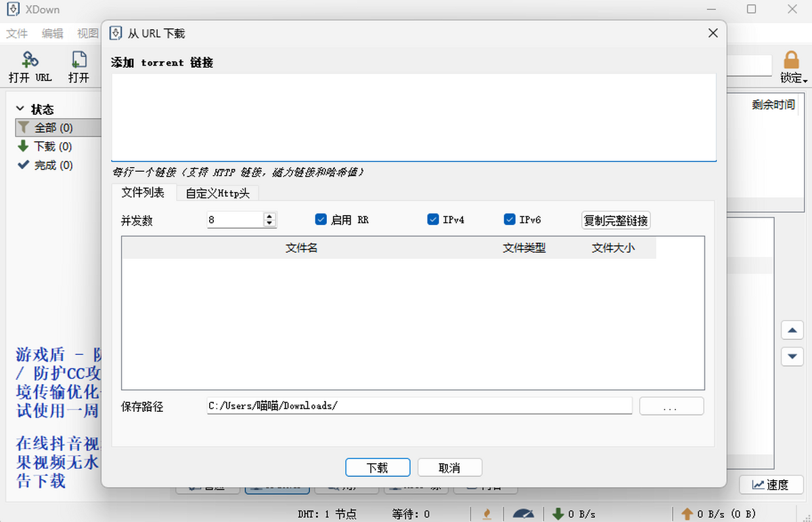The width and height of the screenshot is (812, 522).
Task: Click the green download speed arrow in status bar
Action: 558,514
